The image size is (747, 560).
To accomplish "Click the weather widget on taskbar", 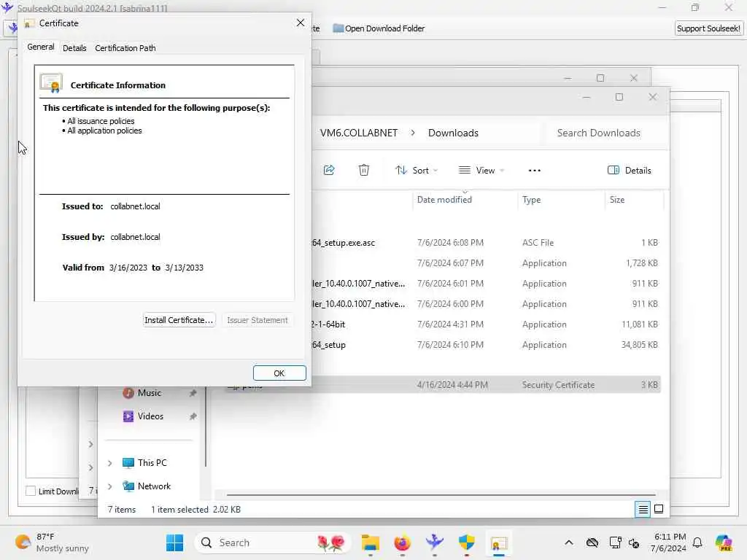I will [x=52, y=542].
